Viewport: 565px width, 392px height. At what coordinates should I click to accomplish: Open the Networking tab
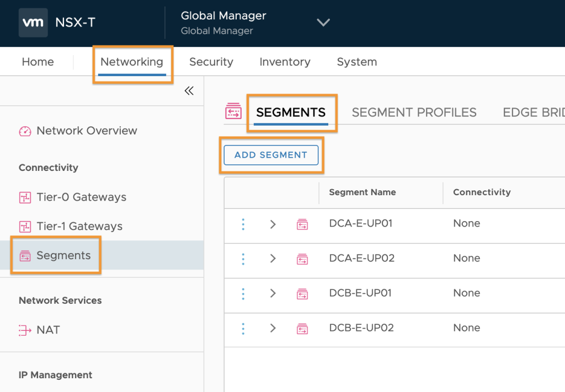132,62
